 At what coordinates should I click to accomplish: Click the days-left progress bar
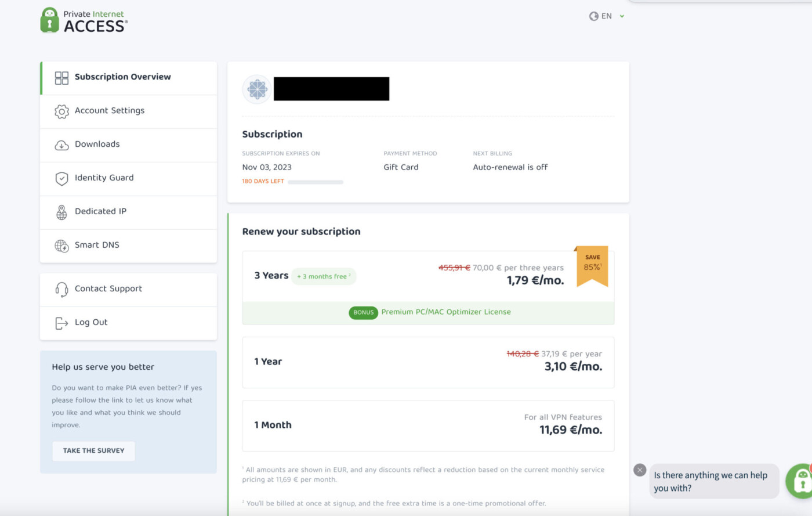(316, 182)
